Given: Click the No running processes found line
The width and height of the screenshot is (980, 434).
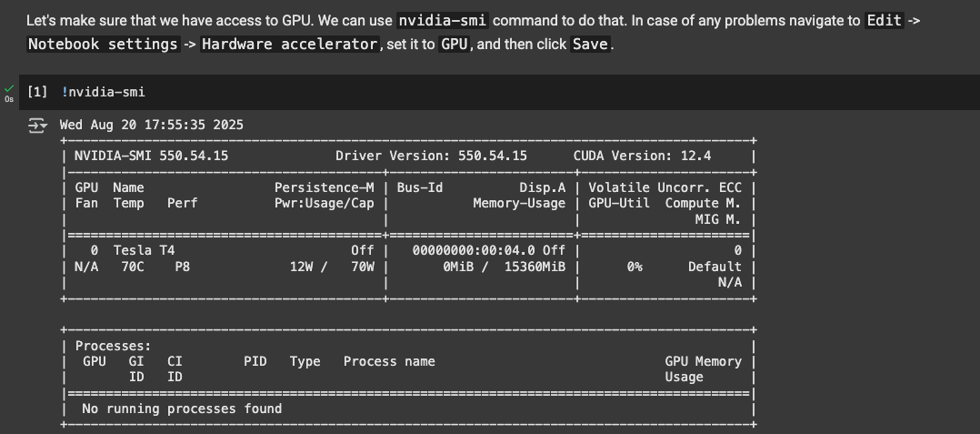Looking at the screenshot, I should pyautogui.click(x=182, y=409).
